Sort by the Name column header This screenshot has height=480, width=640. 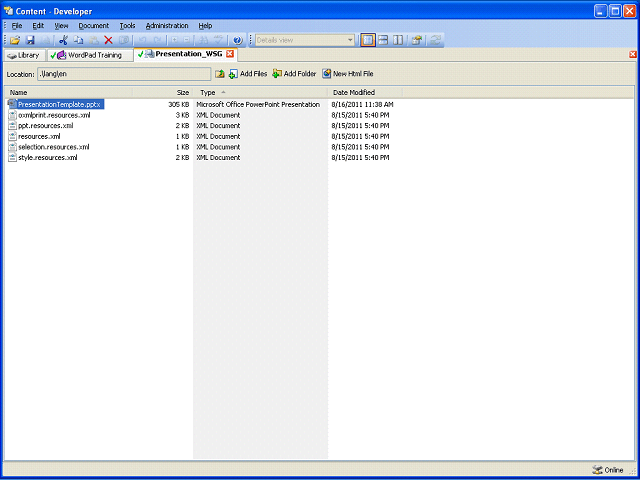68,93
